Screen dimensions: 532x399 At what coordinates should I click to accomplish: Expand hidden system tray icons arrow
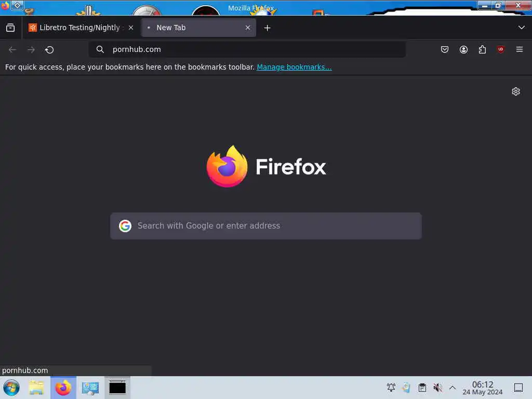pos(453,388)
